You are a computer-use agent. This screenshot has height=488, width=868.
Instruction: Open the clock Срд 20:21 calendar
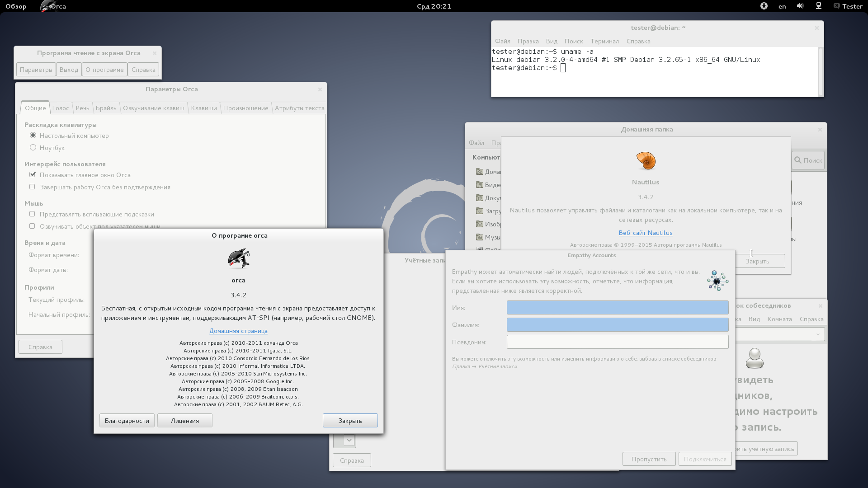point(434,6)
